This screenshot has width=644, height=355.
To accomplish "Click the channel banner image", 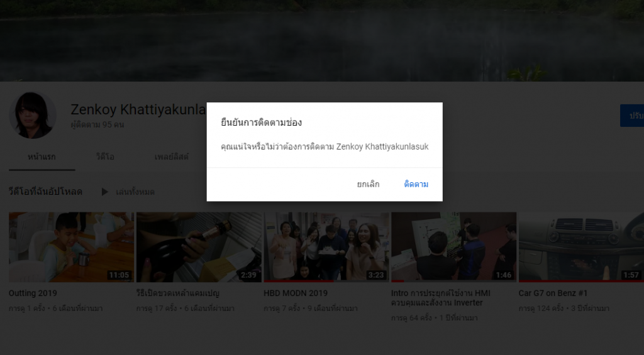I will [x=322, y=41].
